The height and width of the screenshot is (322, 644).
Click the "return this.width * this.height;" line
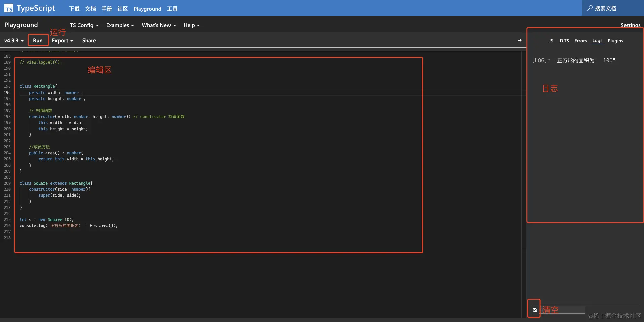pos(76,159)
